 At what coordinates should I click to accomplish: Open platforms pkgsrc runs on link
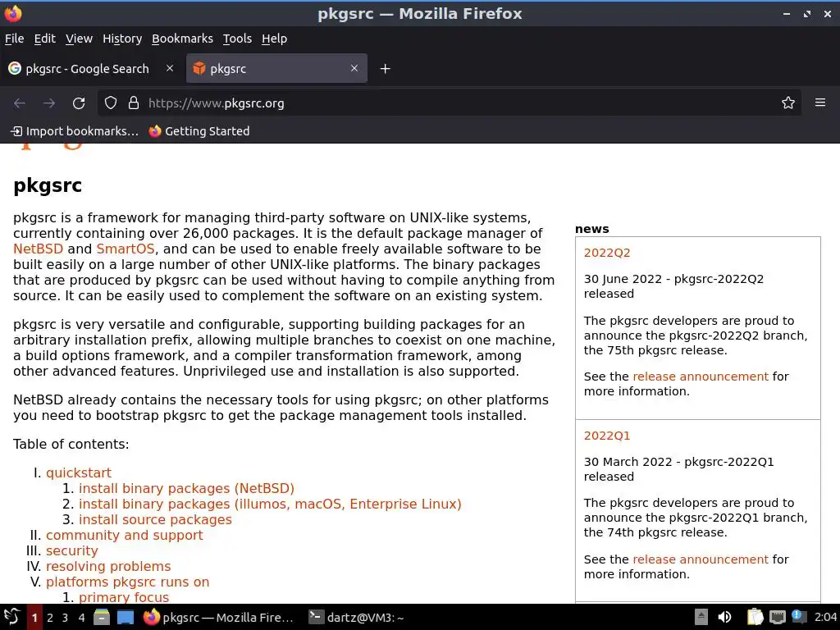127,582
